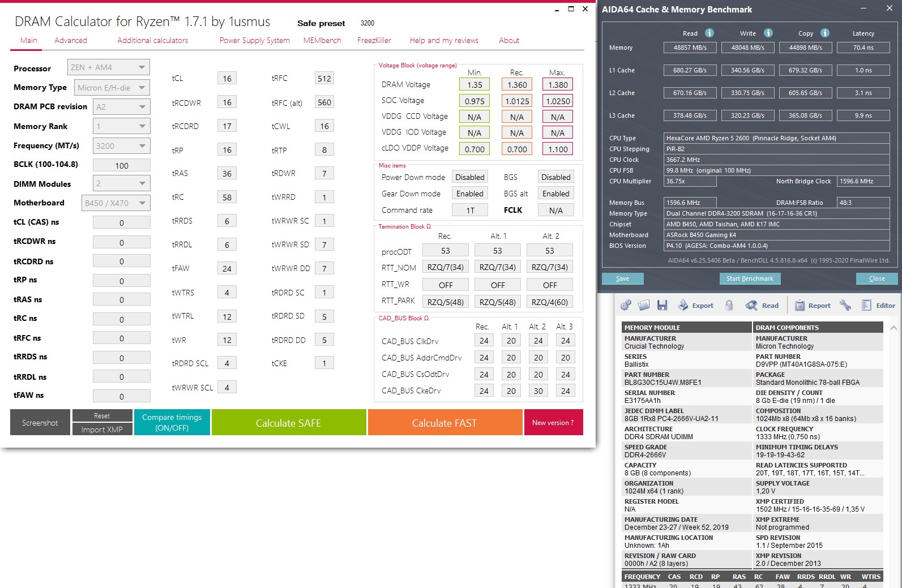Click the SOC Voltage Min. value 0.975
This screenshot has width=902, height=588.
click(474, 101)
